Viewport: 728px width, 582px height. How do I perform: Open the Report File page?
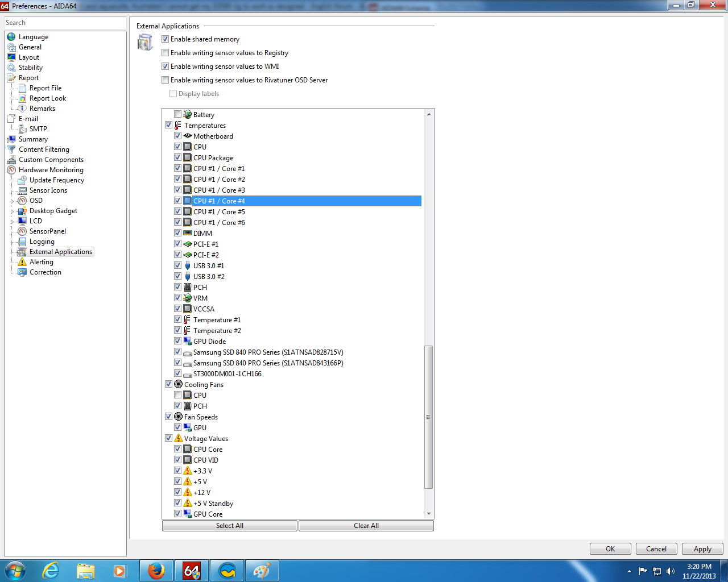[x=45, y=88]
